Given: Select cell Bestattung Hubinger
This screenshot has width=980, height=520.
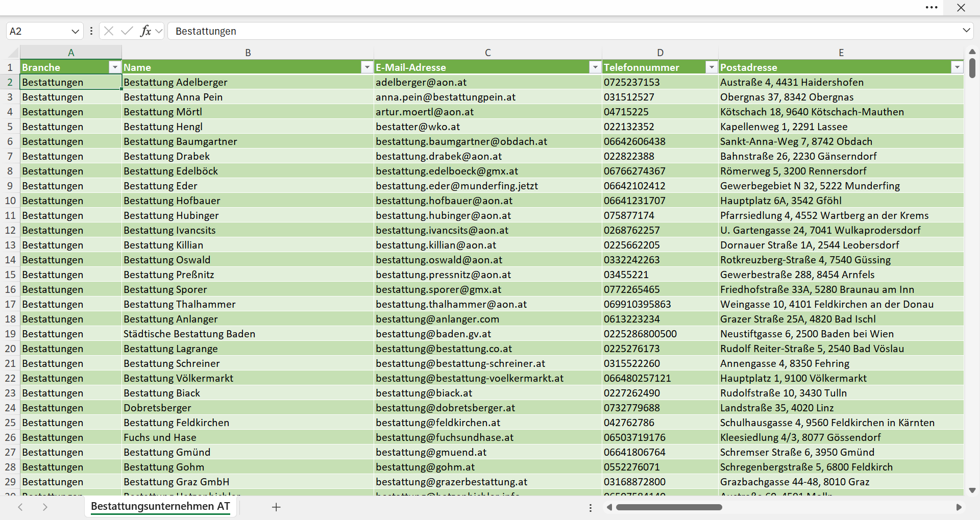Looking at the screenshot, I should pos(248,215).
